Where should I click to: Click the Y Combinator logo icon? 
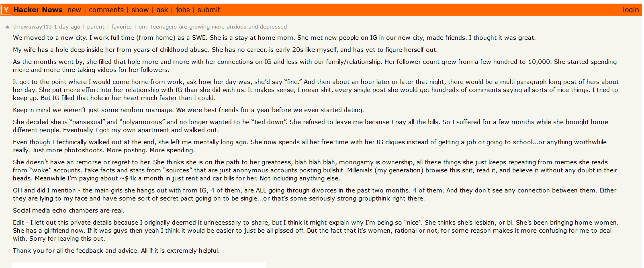[6, 10]
